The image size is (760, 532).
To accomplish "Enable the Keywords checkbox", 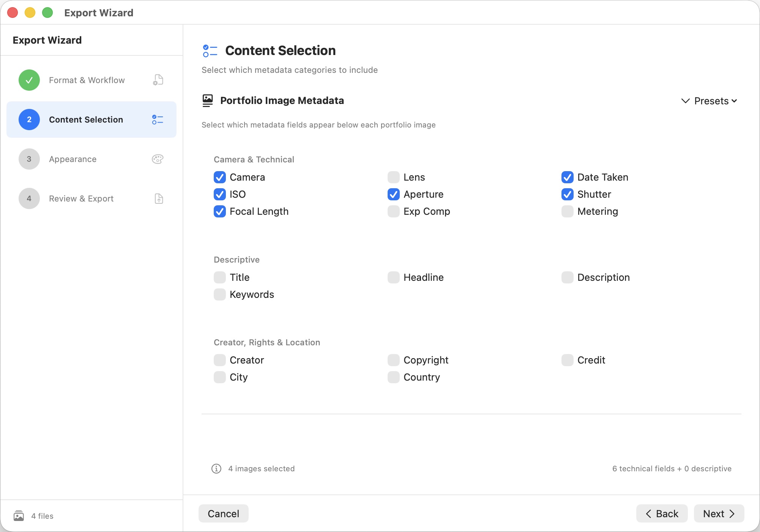I will point(220,294).
